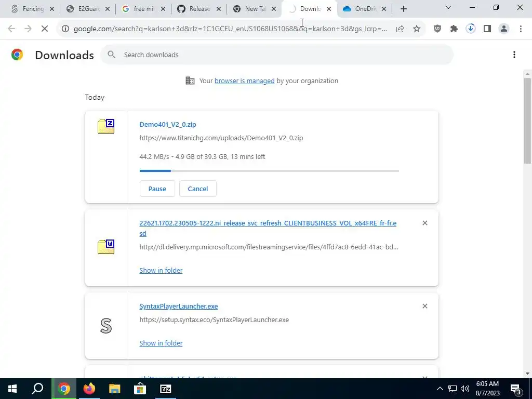532x399 pixels.
Task: Open the Downloads page more actions menu
Action: pos(514,55)
